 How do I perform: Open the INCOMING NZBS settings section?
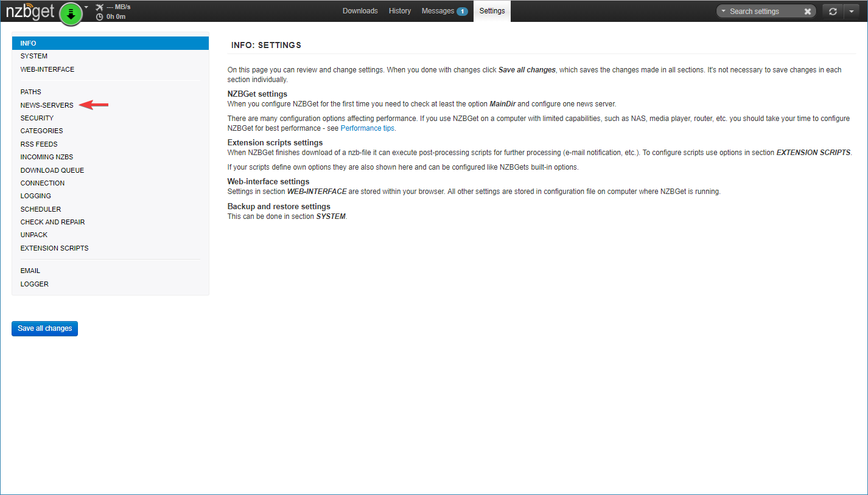tap(110, 157)
